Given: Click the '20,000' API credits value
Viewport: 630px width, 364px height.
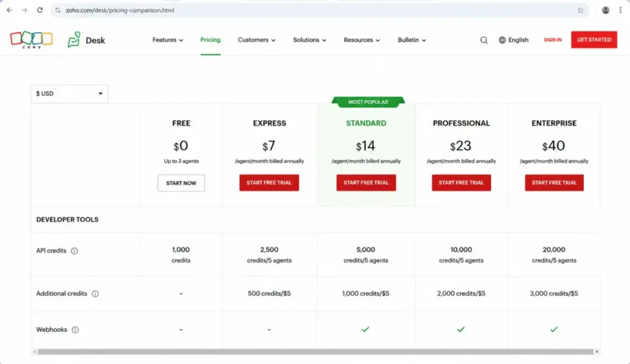Looking at the screenshot, I should pyautogui.click(x=554, y=250).
